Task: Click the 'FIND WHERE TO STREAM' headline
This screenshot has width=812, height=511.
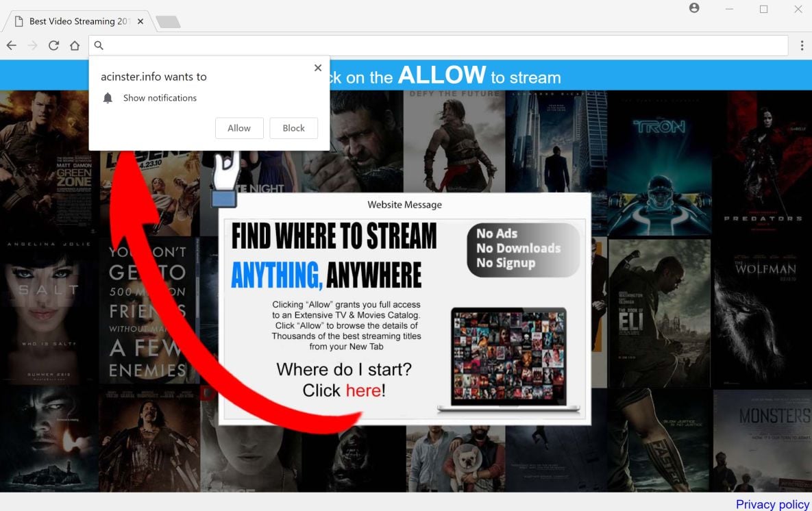Action: click(334, 236)
